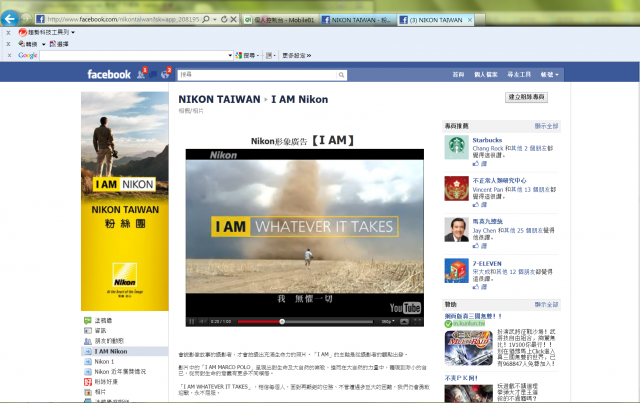Click the facebook logo in the blue bar
The height and width of the screenshot is (403, 640).
[109, 74]
